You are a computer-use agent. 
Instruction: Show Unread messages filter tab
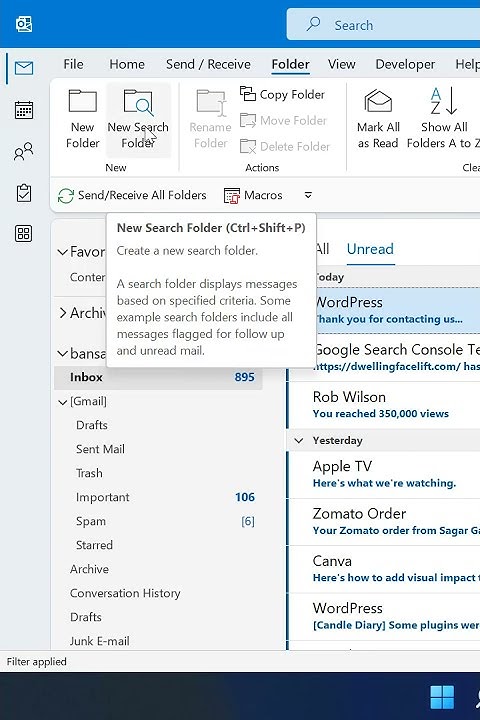point(370,249)
